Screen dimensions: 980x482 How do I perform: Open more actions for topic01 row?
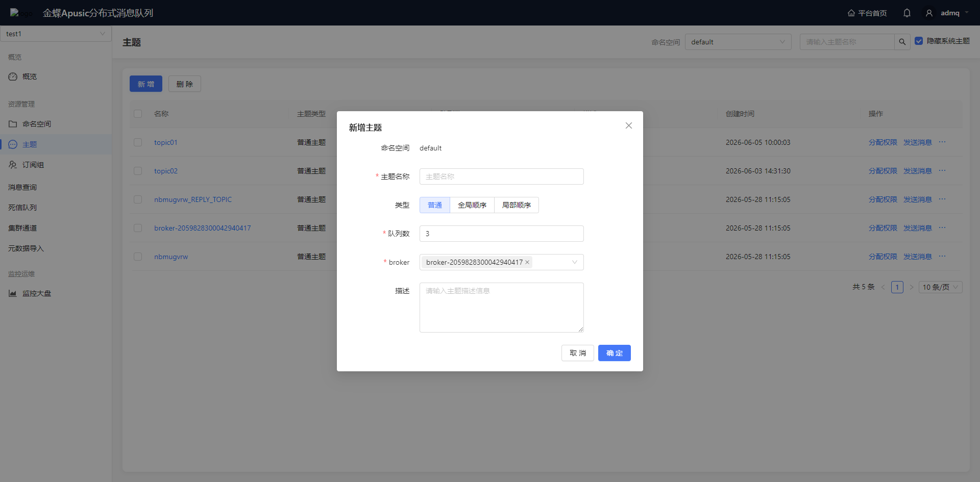(942, 142)
